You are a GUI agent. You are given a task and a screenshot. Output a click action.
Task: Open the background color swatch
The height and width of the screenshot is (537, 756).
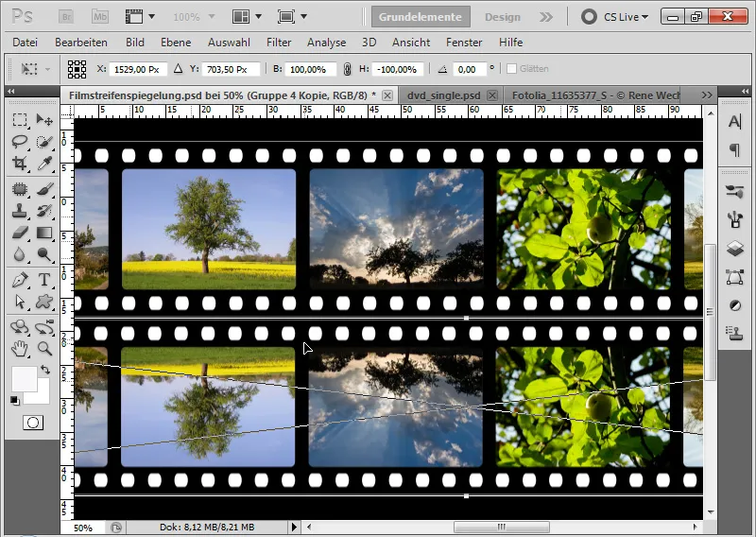pos(43,396)
